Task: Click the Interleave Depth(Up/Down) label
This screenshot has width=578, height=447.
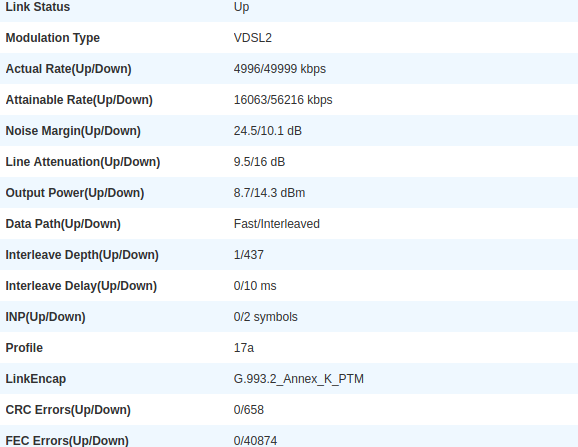Action: pos(82,255)
